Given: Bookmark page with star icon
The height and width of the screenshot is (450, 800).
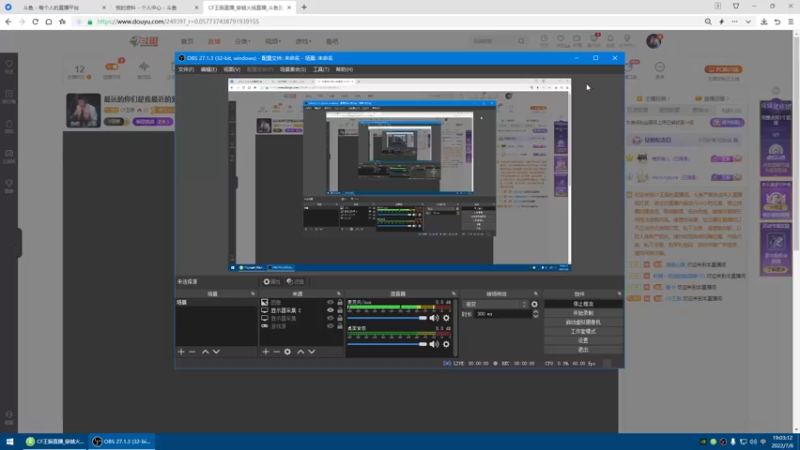Looking at the screenshot, I should click(x=62, y=22).
